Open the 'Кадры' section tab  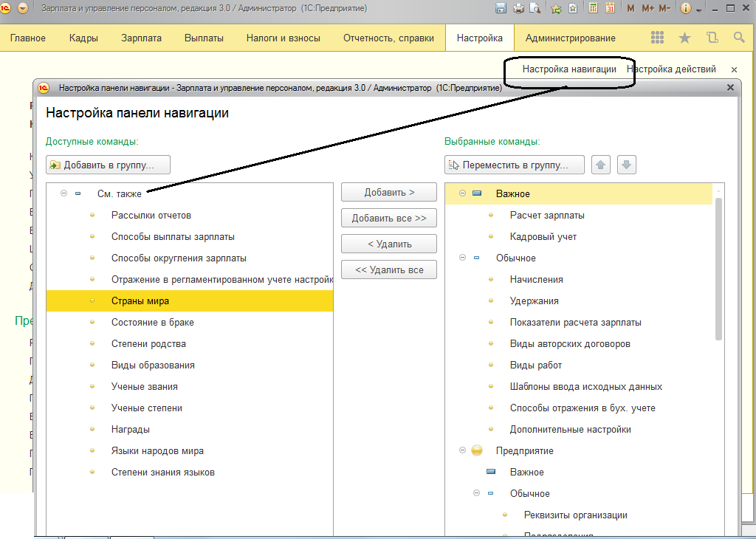[x=83, y=38]
